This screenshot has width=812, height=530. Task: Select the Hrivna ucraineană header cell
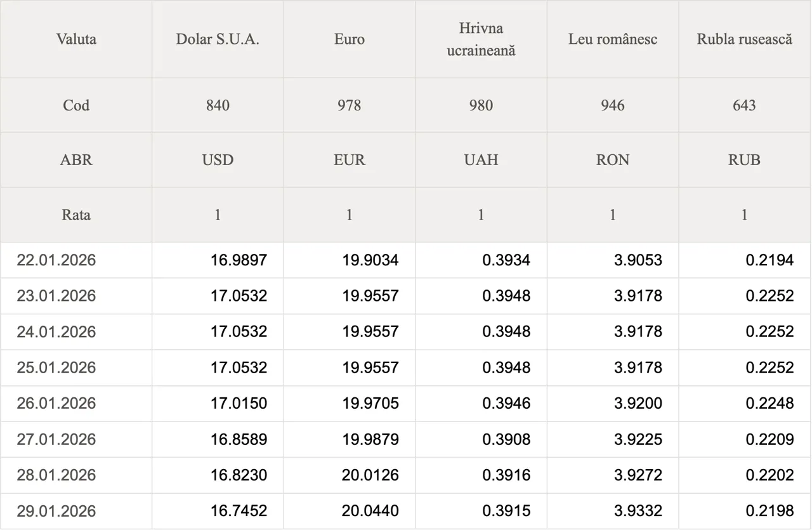pos(481,39)
